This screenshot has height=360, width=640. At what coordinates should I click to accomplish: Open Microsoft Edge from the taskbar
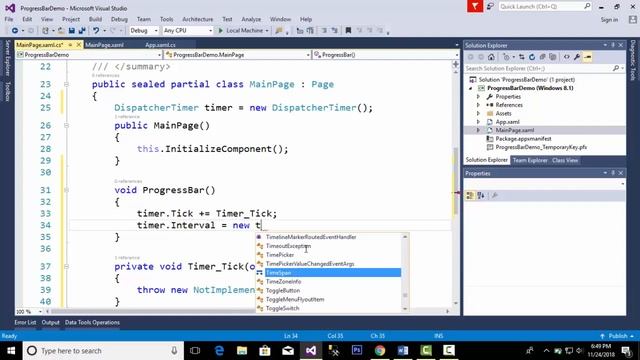219,351
